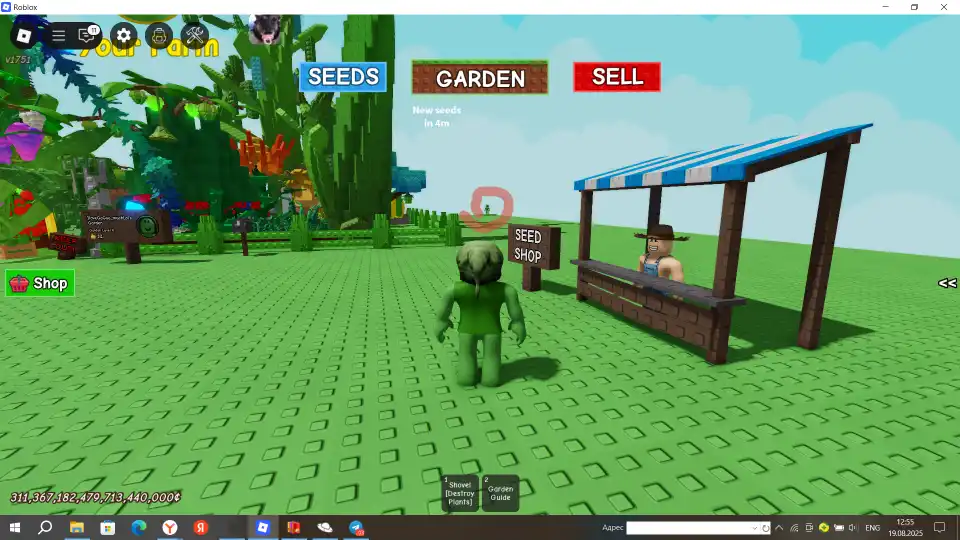Click the SEED SHOP sign
This screenshot has width=960, height=540.
click(x=533, y=246)
